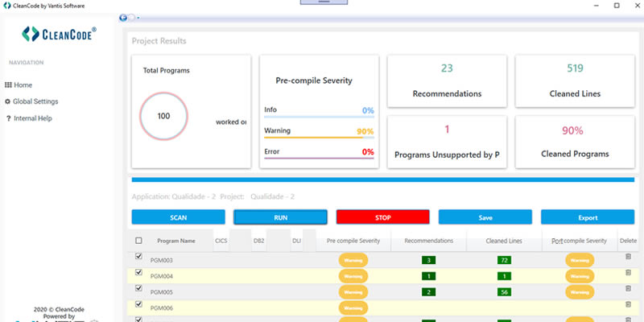This screenshot has width=644, height=322.
Task: Click PGM006 pre-compile Warning badge
Action: pyautogui.click(x=353, y=308)
